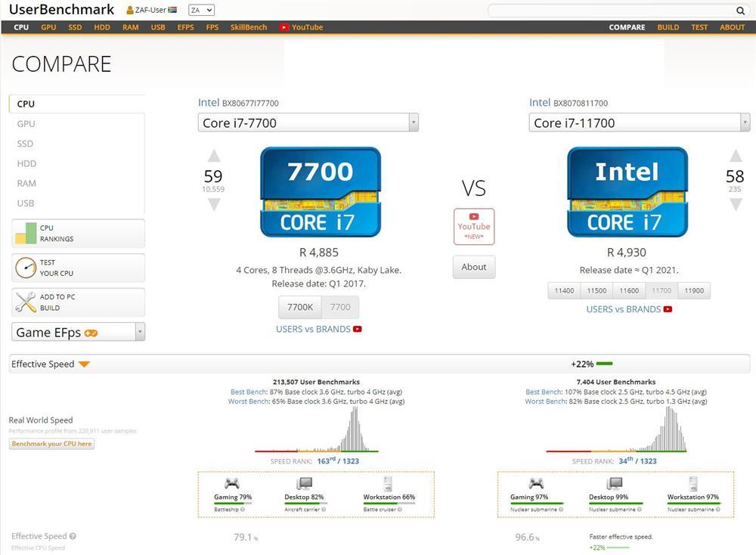Click the i7-11700 Best Bench link
Image resolution: width=756 pixels, height=555 pixels.
point(544,392)
